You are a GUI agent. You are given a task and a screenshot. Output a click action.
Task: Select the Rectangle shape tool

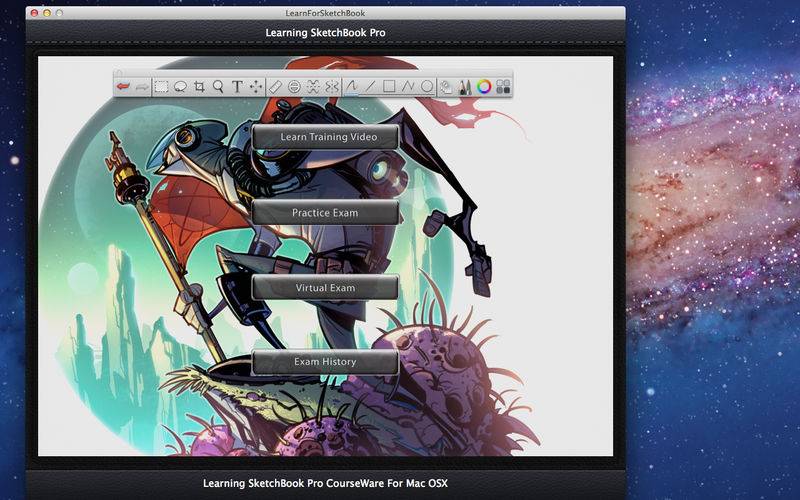pos(389,87)
